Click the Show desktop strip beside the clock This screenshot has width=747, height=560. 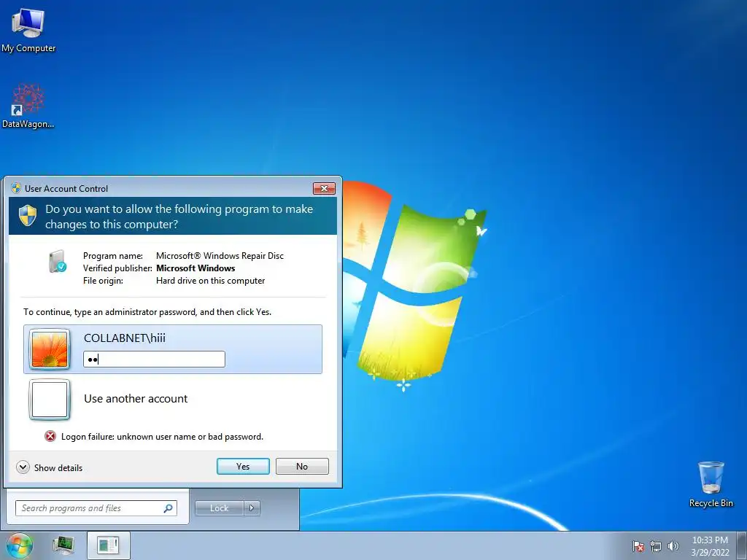point(742,545)
